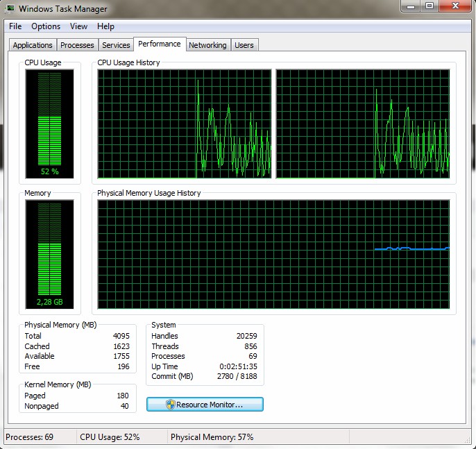The height and width of the screenshot is (449, 476).
Task: Switch to the Applications tab
Action: click(x=33, y=45)
